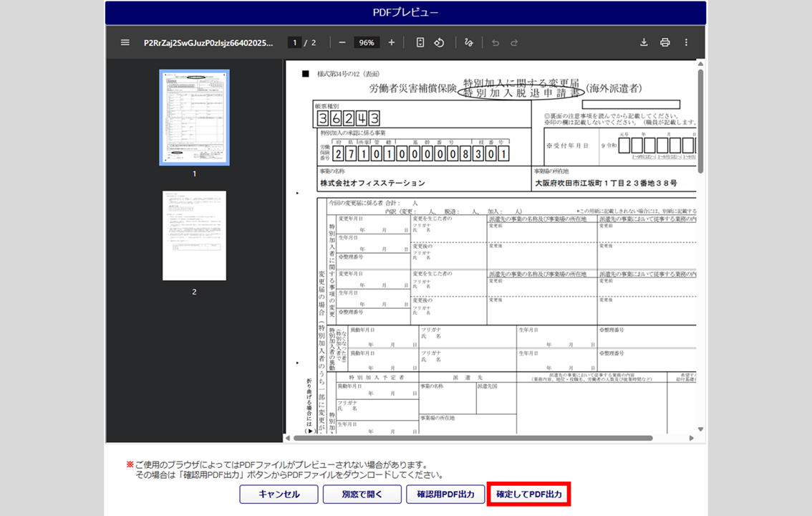The image size is (812, 516).
Task: Select page 1 thumbnail
Action: 194,118
